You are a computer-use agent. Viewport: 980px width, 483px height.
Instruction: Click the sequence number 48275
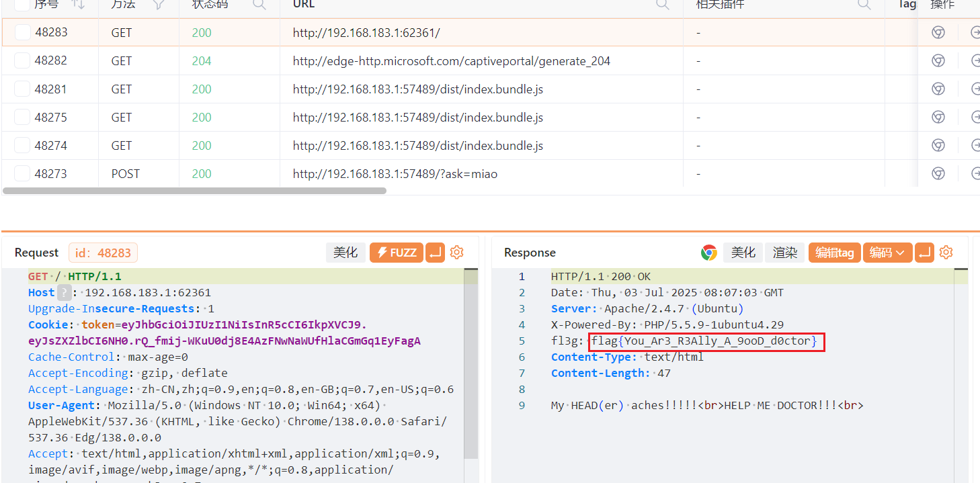coord(51,117)
